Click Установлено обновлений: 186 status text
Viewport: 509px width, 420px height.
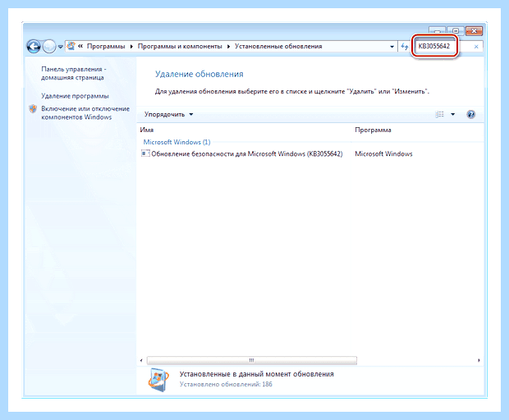click(x=226, y=384)
